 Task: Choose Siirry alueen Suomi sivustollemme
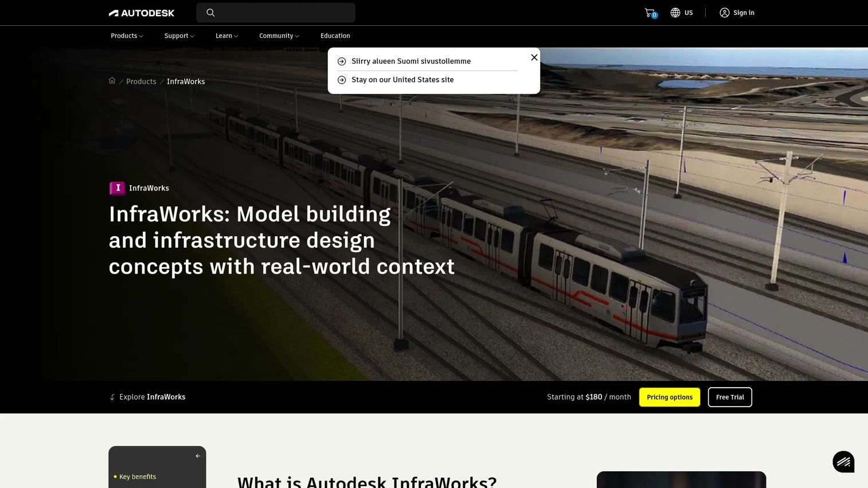[x=411, y=61]
